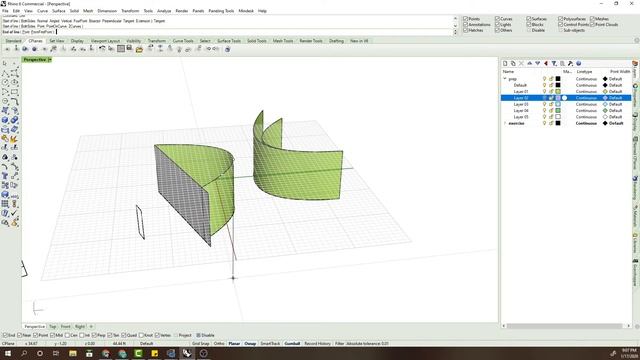Open the Windows Start menu
The image size is (640, 360).
(8, 353)
